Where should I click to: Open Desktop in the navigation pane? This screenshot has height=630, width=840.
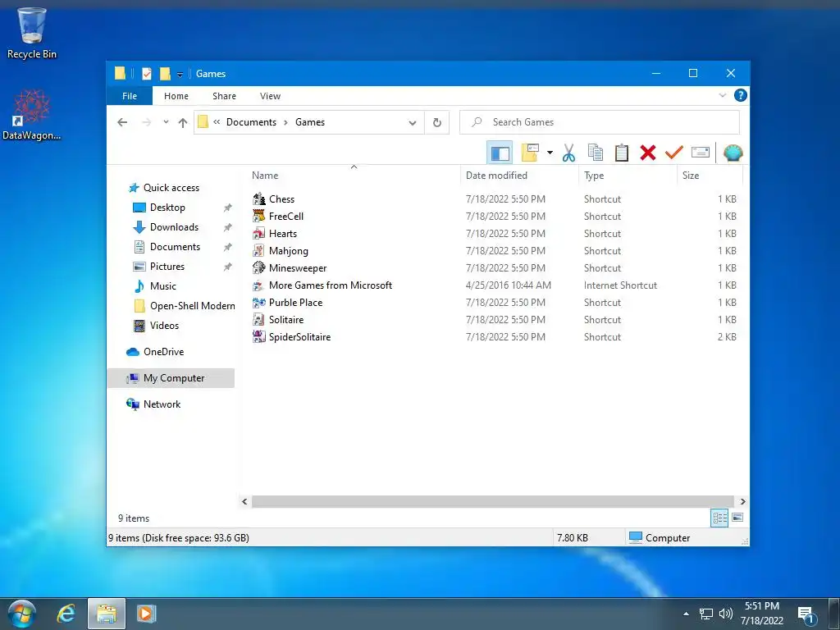click(x=167, y=208)
